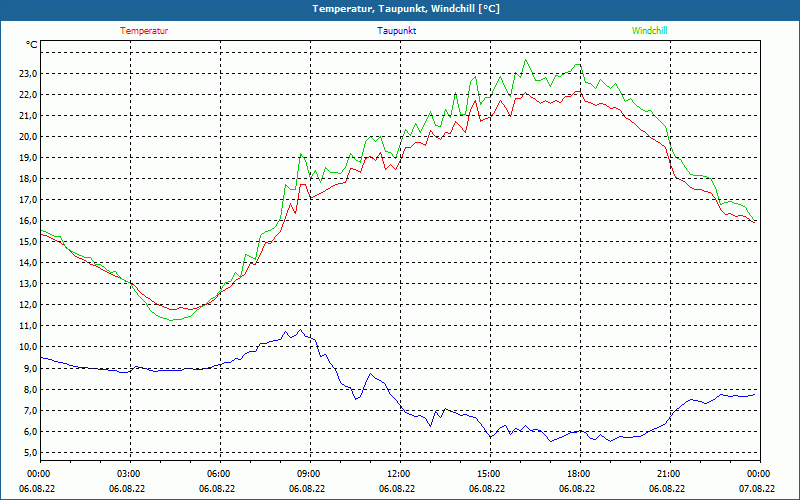
Task: Click the chart title bar text
Action: point(406,9)
